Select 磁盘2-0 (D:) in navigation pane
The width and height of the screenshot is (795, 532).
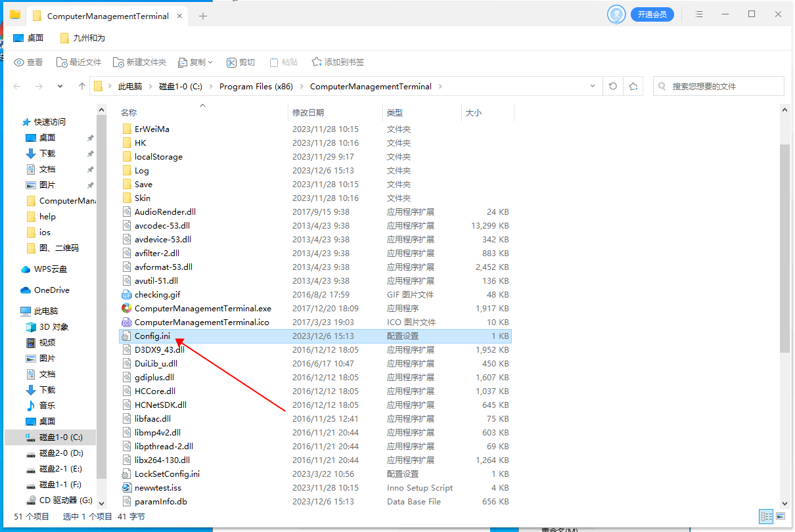(60, 453)
